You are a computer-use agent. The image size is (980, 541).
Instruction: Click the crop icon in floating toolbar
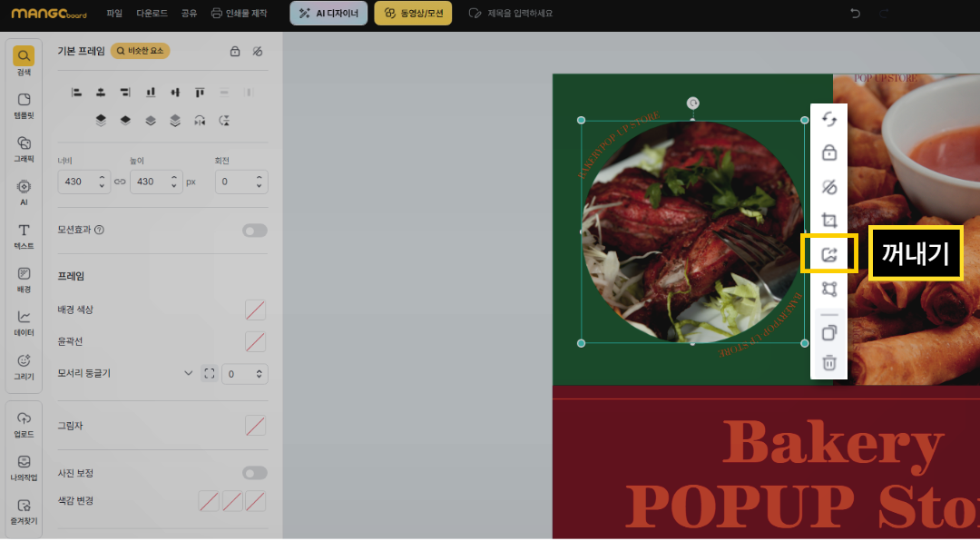pyautogui.click(x=828, y=221)
